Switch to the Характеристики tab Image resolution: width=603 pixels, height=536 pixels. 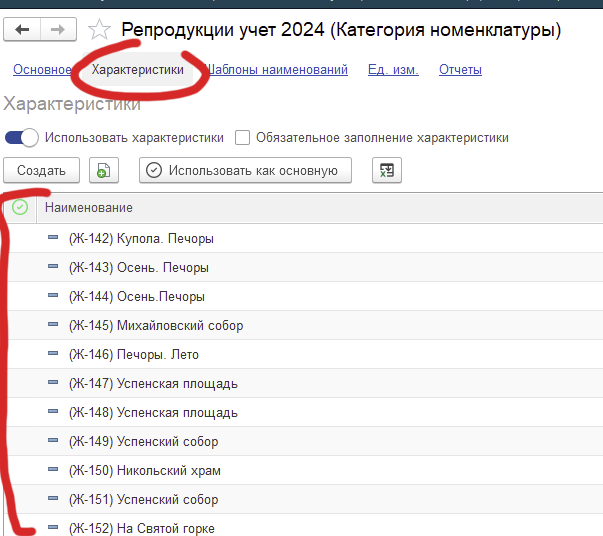click(138, 70)
